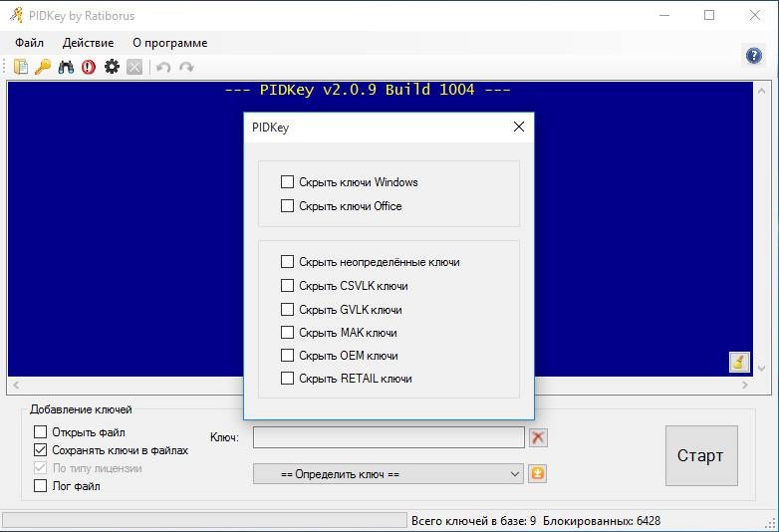Open the Определить ключ dropdown
This screenshot has width=779, height=532.
[x=389, y=474]
